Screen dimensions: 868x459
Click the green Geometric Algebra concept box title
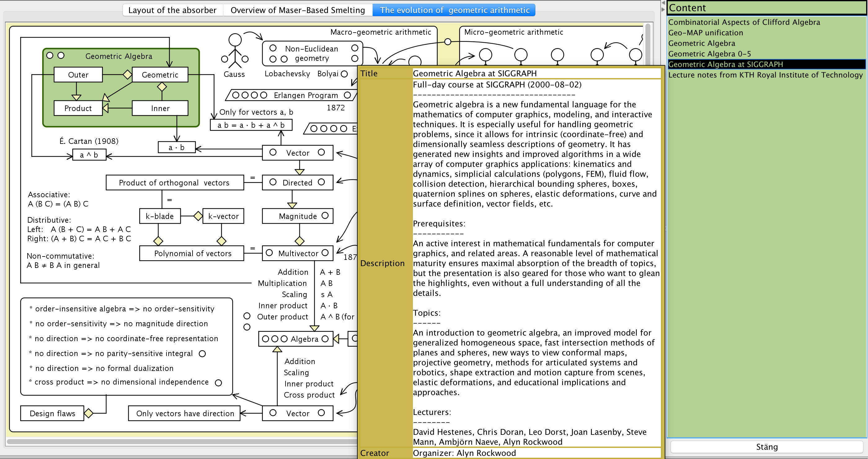pyautogui.click(x=119, y=56)
